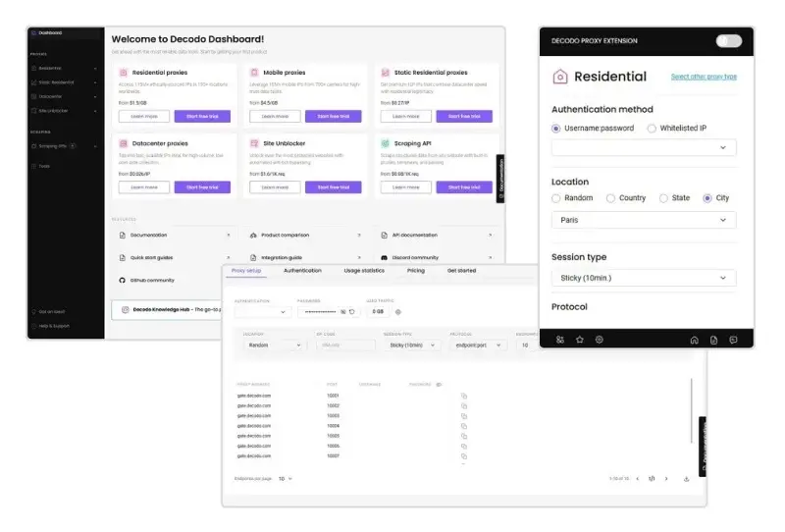Open the endpoint:port protocol dropdown

point(475,346)
